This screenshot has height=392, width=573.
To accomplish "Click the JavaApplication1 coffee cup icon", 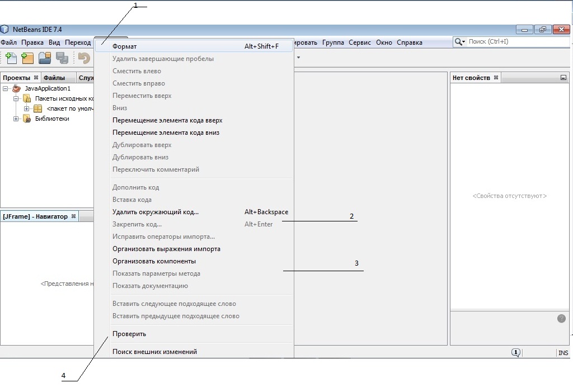I will tap(16, 88).
